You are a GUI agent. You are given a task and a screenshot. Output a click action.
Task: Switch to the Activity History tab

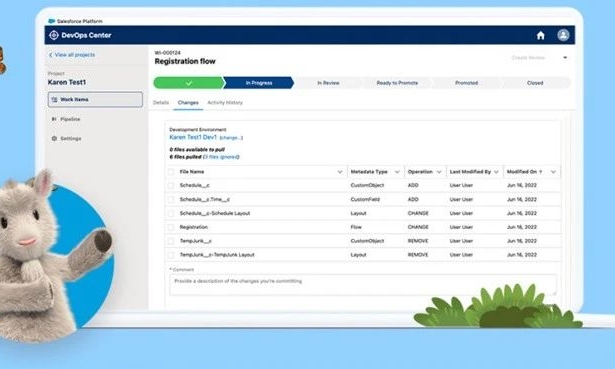[x=225, y=102]
